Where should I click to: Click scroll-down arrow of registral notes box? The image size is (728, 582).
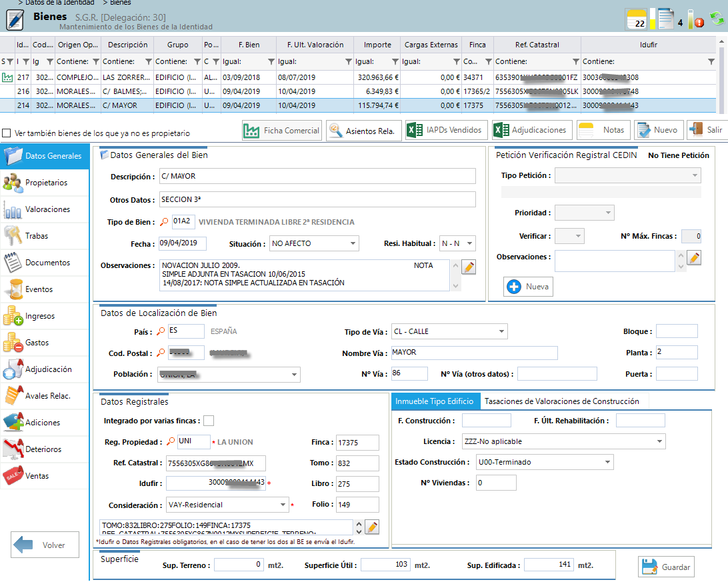pos(359,531)
